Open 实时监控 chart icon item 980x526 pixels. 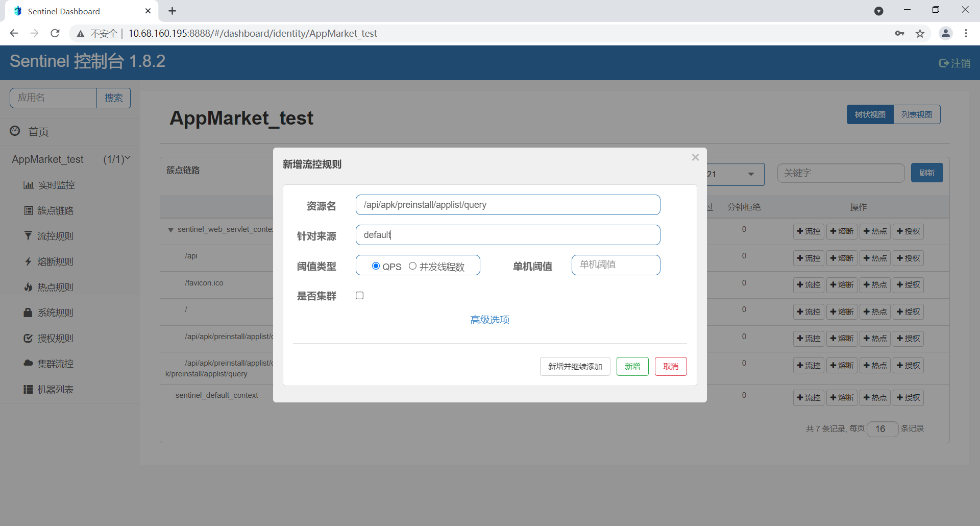pyautogui.click(x=49, y=185)
